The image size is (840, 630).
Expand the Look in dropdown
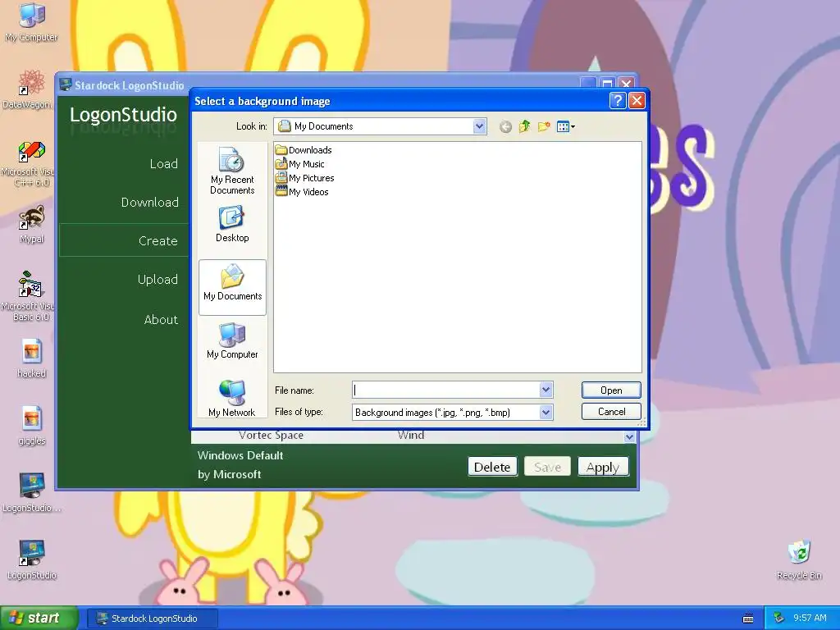tap(479, 126)
